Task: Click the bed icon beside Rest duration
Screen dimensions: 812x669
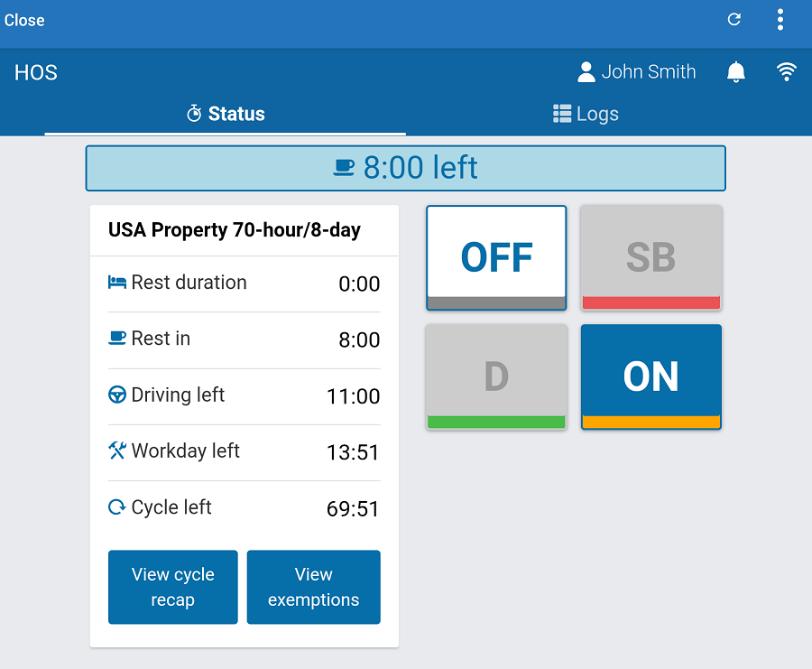Action: tap(117, 283)
